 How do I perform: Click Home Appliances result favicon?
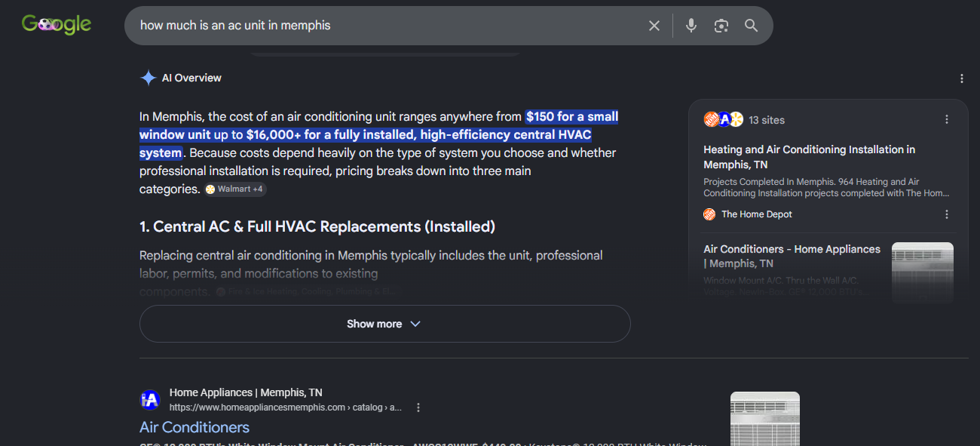pos(150,400)
